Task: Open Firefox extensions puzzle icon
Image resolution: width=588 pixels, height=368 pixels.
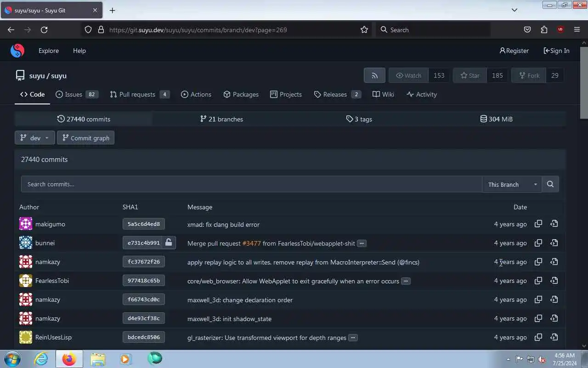Action: point(544,29)
